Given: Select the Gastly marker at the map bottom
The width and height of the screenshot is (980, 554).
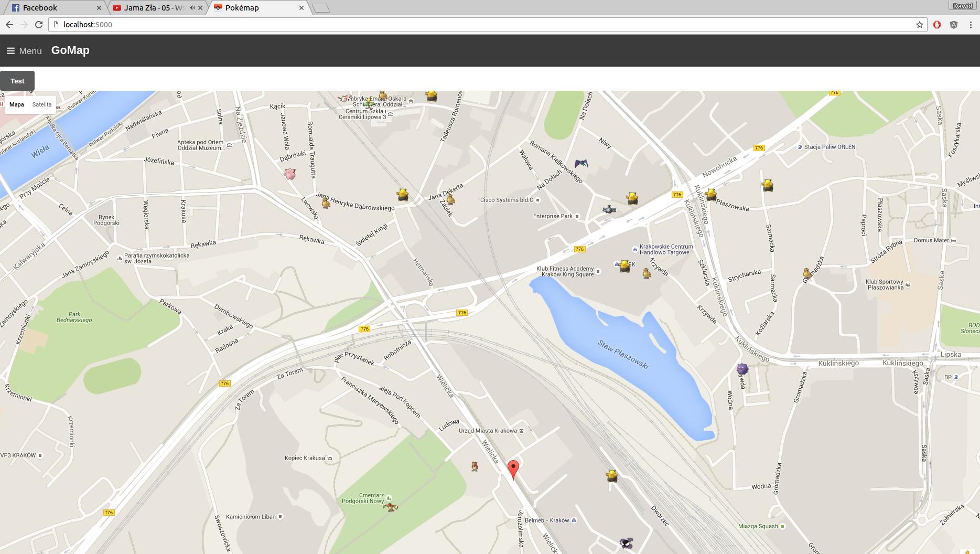Looking at the screenshot, I should pyautogui.click(x=626, y=543).
